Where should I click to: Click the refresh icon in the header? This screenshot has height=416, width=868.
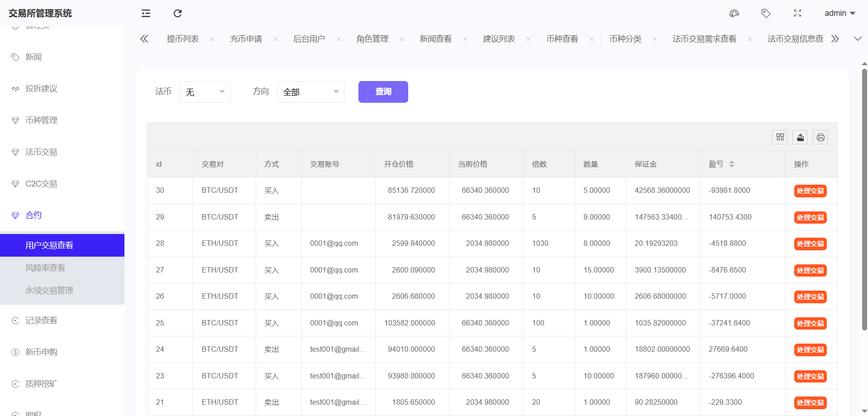pyautogui.click(x=177, y=14)
